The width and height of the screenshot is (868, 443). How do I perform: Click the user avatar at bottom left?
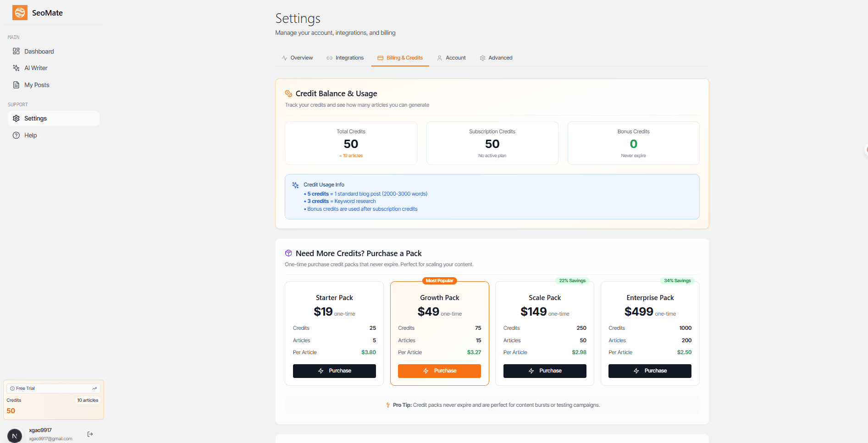click(x=14, y=436)
